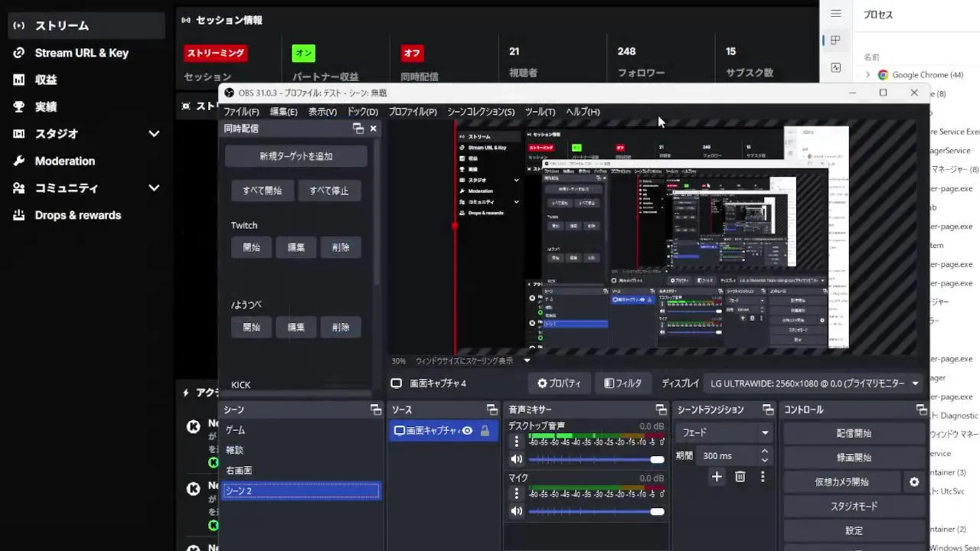Delete the ようつべ target with 削除

(341, 327)
